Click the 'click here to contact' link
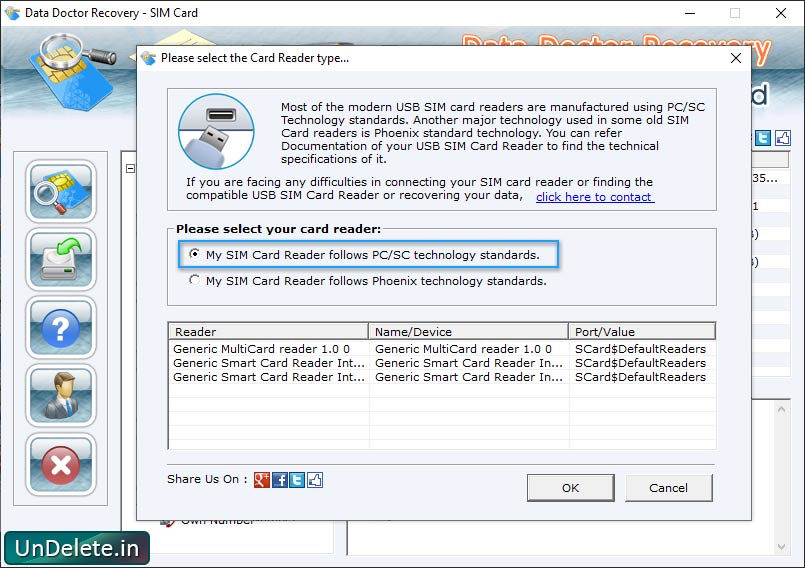Image resolution: width=805 pixels, height=568 pixels. (595, 197)
